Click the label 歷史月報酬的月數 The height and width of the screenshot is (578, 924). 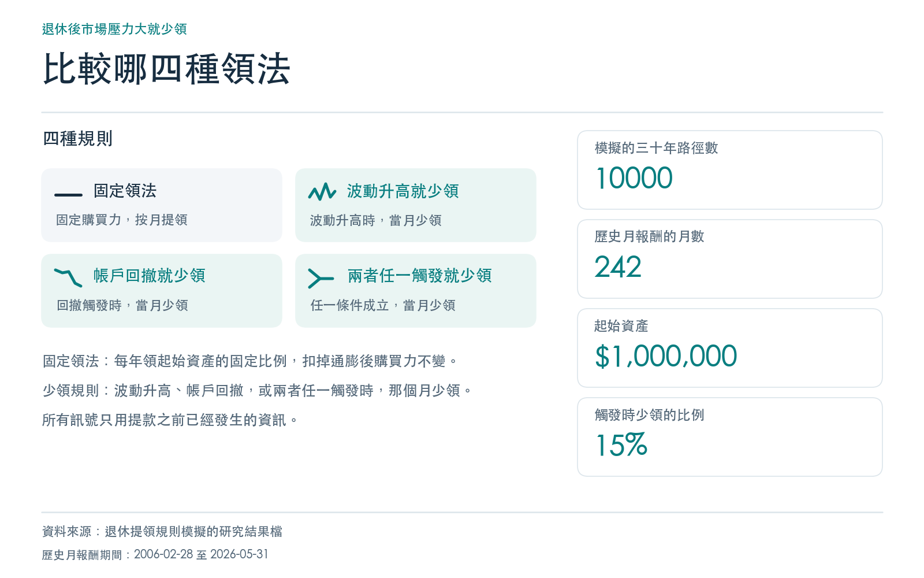[650, 236]
